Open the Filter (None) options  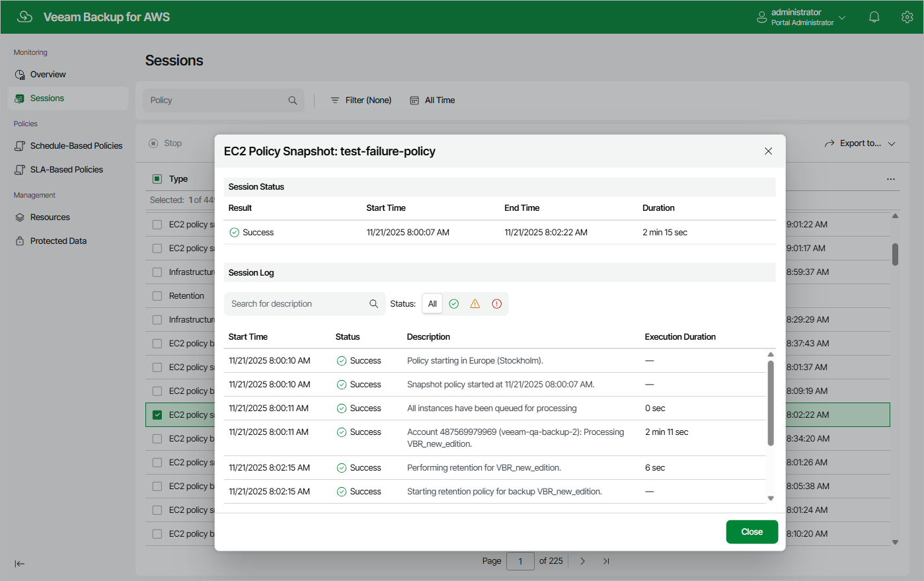pos(361,100)
